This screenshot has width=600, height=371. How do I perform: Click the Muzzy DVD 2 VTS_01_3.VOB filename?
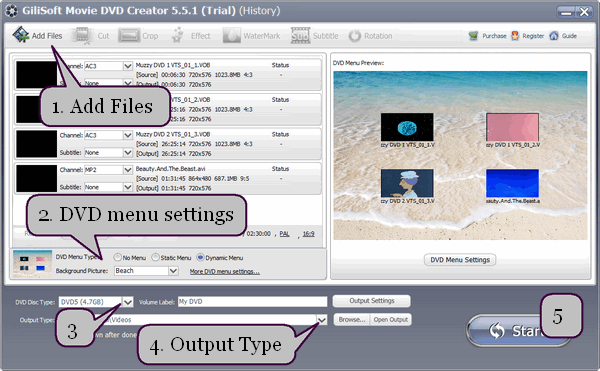tap(173, 134)
